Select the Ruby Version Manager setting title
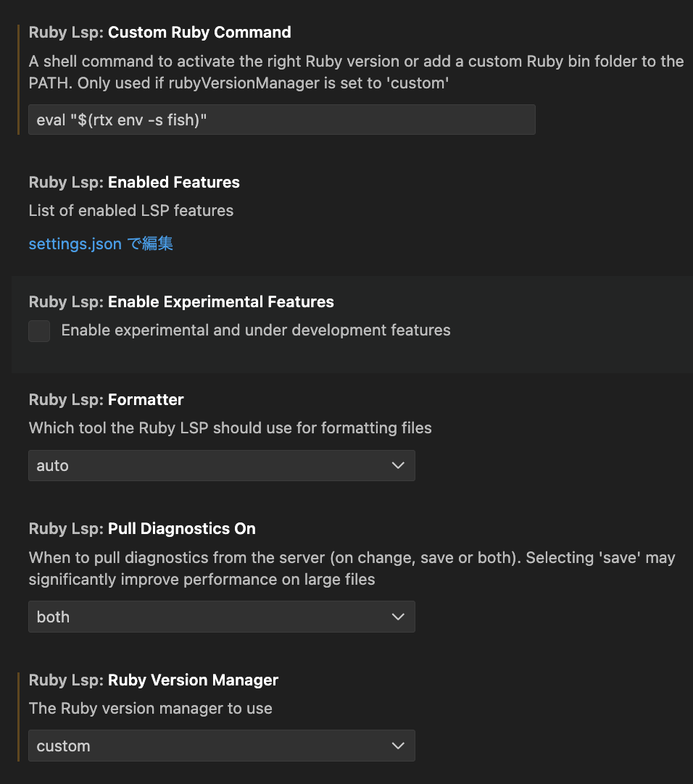The image size is (693, 784). (x=153, y=680)
